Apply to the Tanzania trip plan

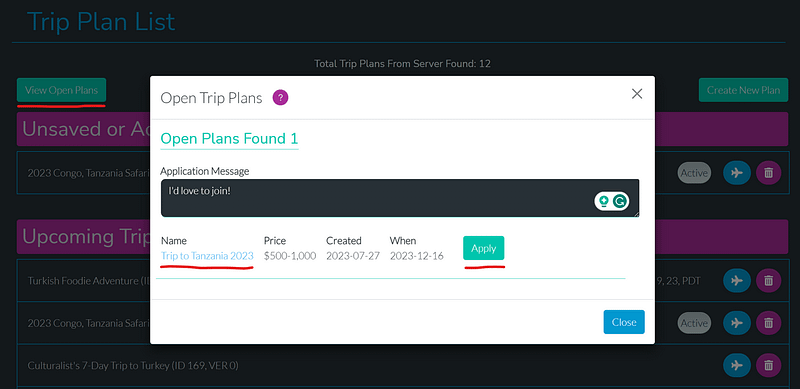(484, 248)
